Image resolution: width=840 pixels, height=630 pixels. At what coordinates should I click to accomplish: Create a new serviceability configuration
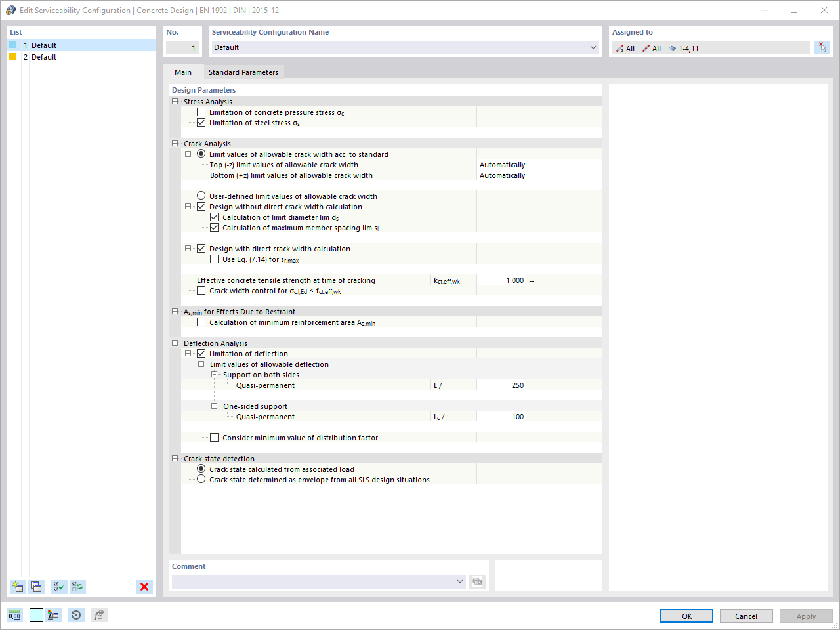click(x=16, y=587)
